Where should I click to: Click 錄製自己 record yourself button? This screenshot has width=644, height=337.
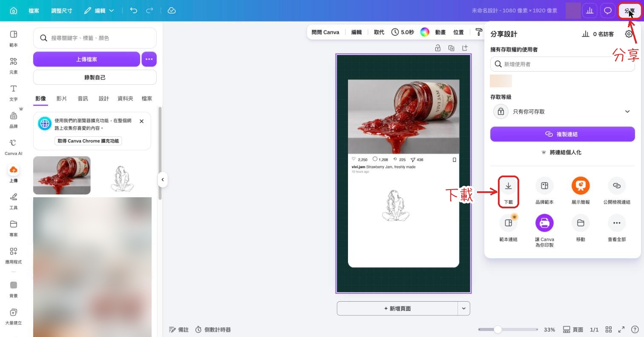tap(95, 78)
